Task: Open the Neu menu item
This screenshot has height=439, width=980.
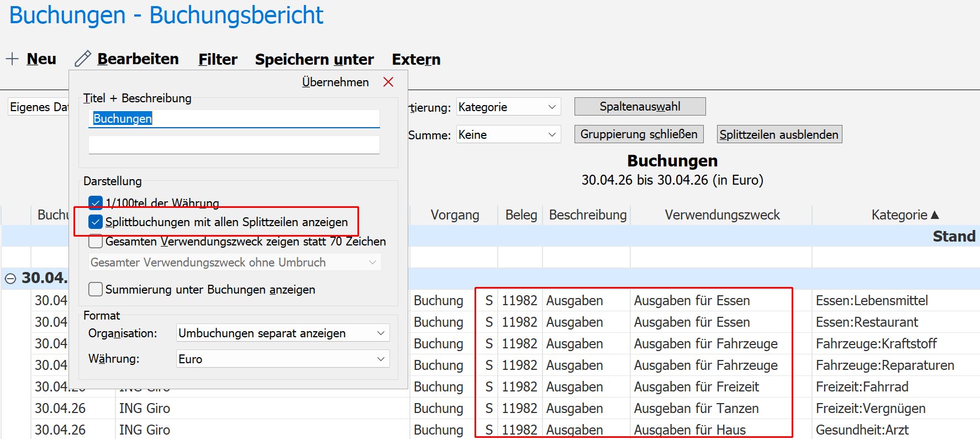Action: (41, 59)
